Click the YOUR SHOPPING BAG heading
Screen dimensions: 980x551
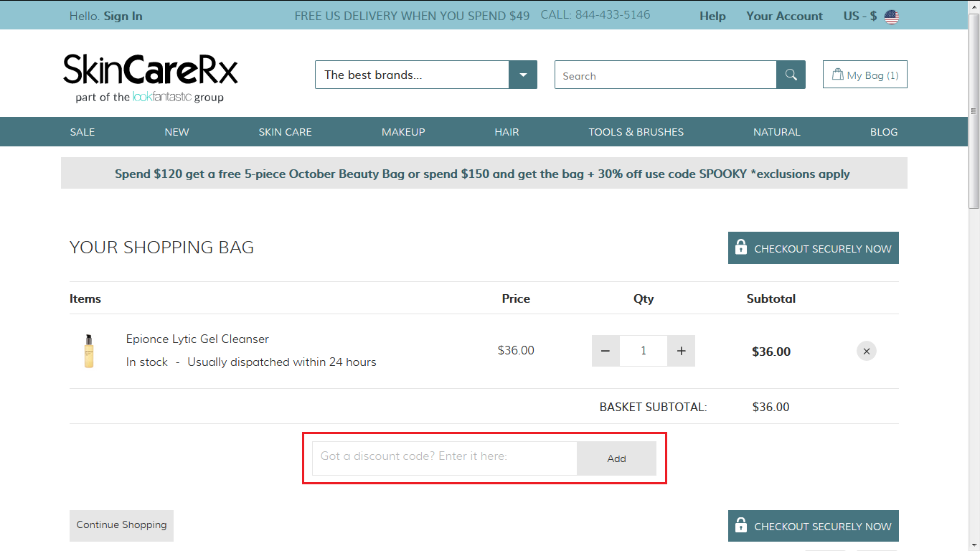(x=162, y=248)
